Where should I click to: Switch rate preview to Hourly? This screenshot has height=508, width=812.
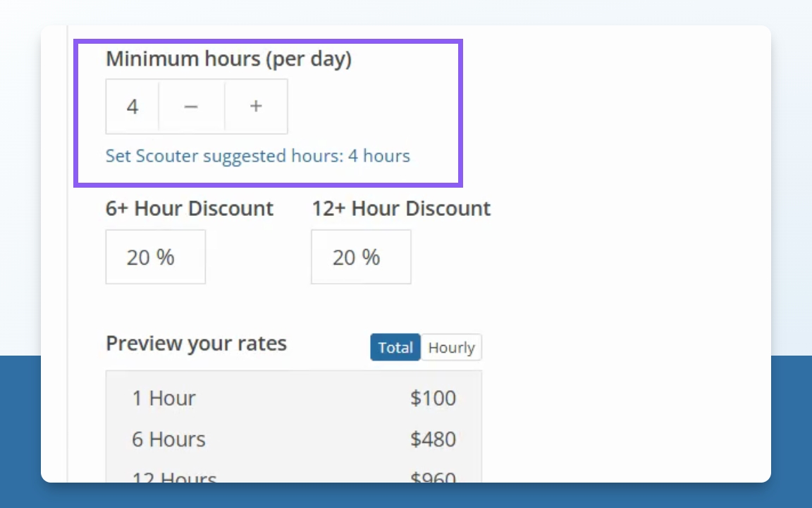(451, 348)
